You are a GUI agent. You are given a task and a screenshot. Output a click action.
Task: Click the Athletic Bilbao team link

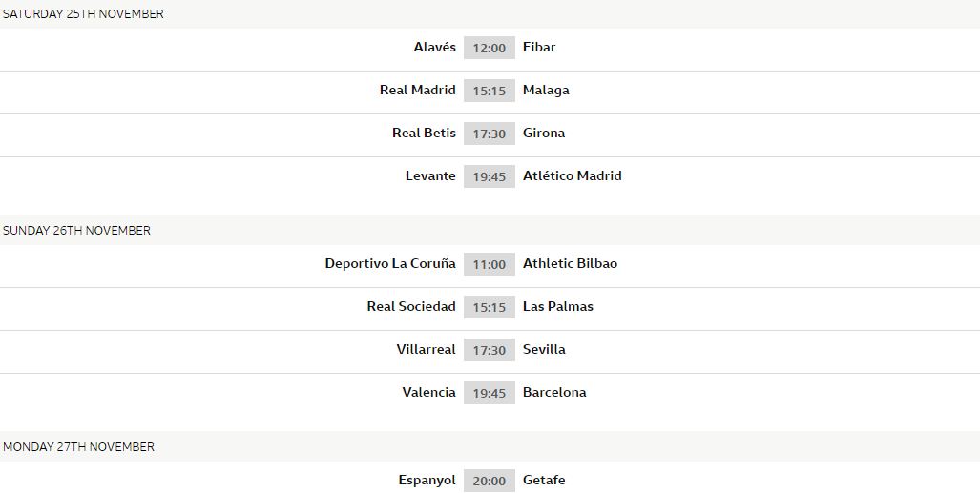coord(570,263)
